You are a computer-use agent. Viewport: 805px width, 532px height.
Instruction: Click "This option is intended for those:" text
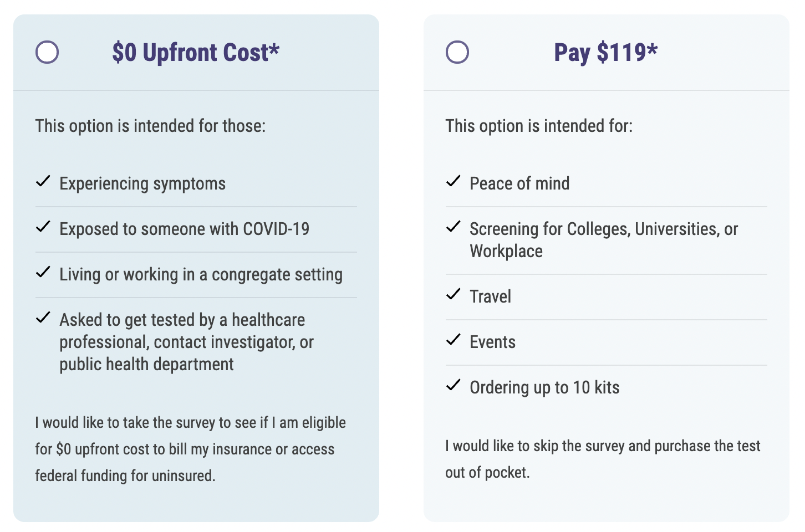[150, 126]
